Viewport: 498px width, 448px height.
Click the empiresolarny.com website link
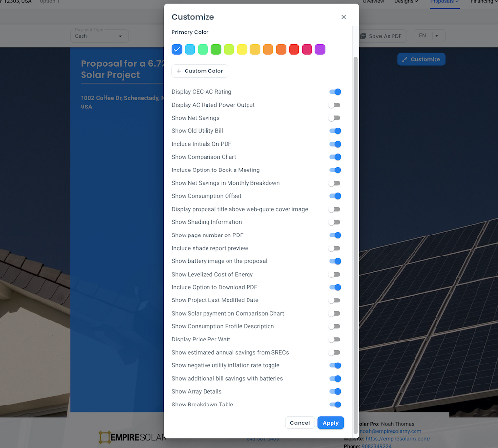398,438
